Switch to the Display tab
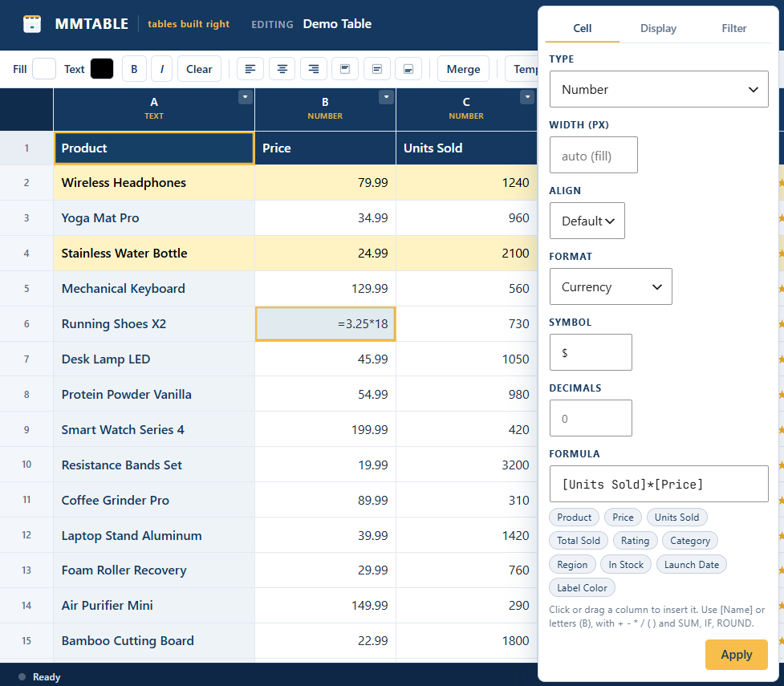This screenshot has height=686, width=784. (658, 29)
